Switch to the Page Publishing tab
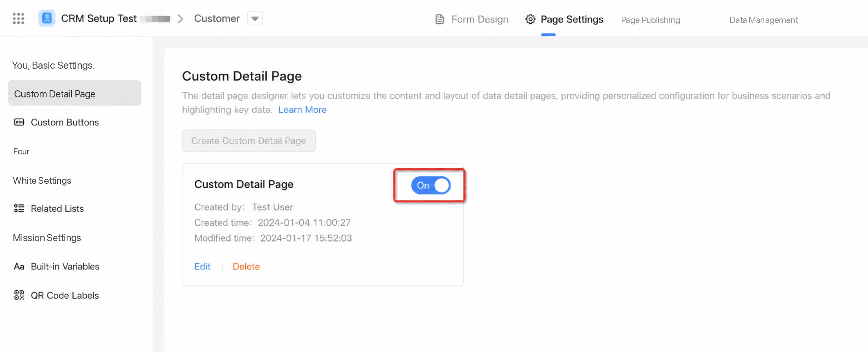This screenshot has width=868, height=352. 650,20
